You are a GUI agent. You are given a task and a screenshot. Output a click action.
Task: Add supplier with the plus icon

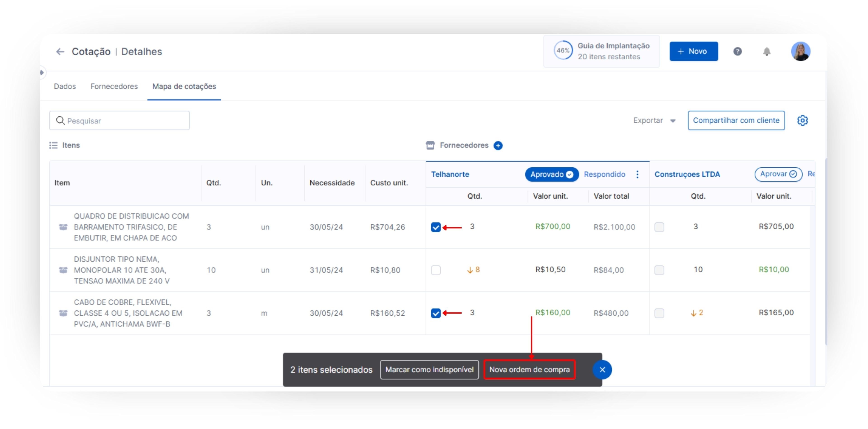(x=498, y=145)
